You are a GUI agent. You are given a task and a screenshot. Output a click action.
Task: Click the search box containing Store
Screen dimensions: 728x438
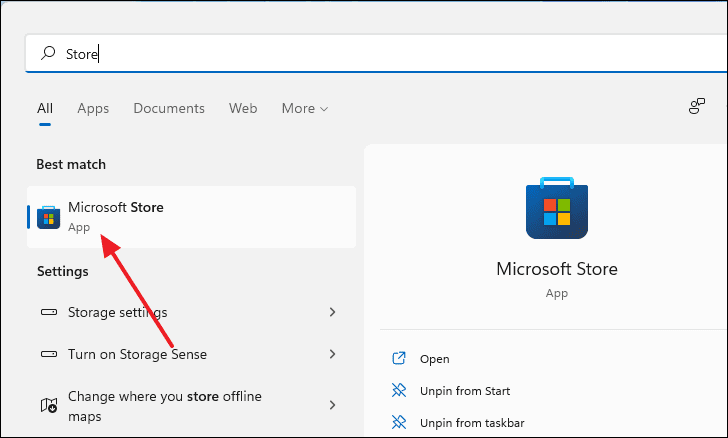pyautogui.click(x=376, y=53)
